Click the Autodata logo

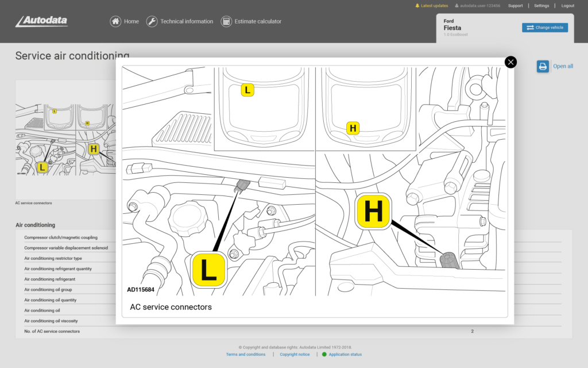coord(41,21)
